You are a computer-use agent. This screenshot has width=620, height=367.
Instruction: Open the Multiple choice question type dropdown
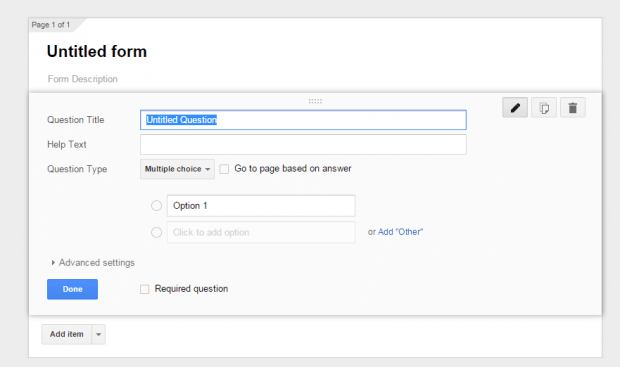pyautogui.click(x=177, y=169)
